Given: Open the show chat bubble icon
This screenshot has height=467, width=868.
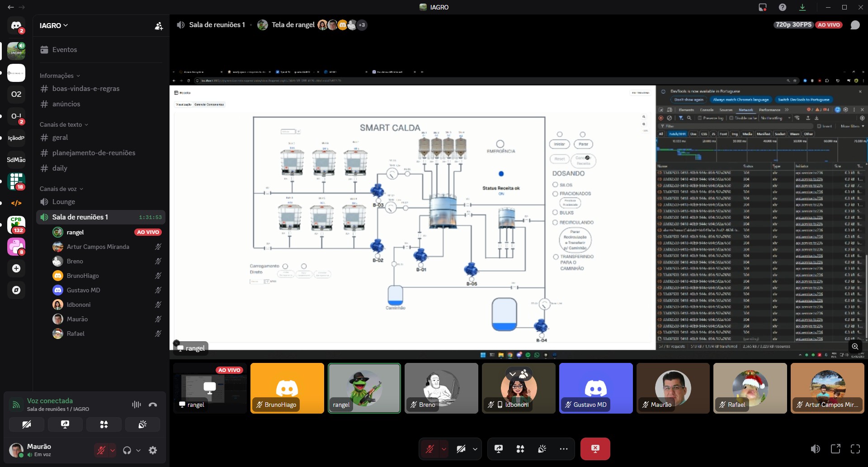Looking at the screenshot, I should point(855,25).
